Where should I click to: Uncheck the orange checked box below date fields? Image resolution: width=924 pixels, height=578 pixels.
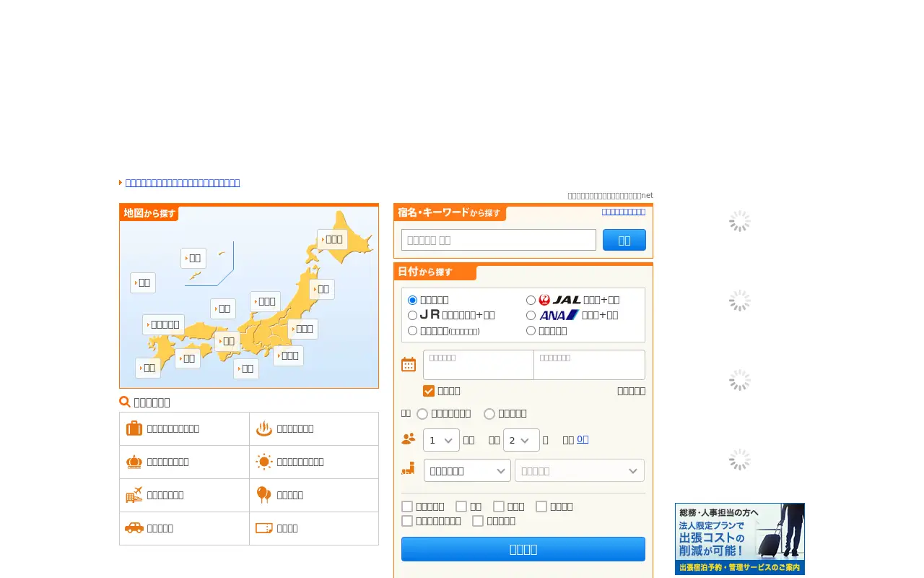[x=429, y=391]
